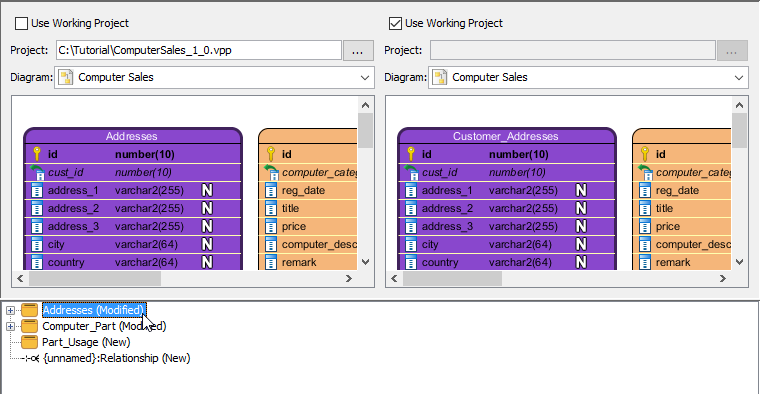Click key icon of right orange table id

(x=645, y=154)
